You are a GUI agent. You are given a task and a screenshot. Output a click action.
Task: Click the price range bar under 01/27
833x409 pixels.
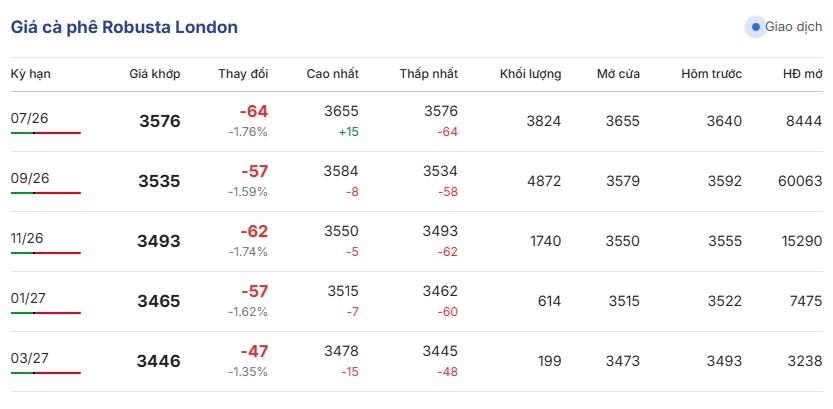[46, 313]
